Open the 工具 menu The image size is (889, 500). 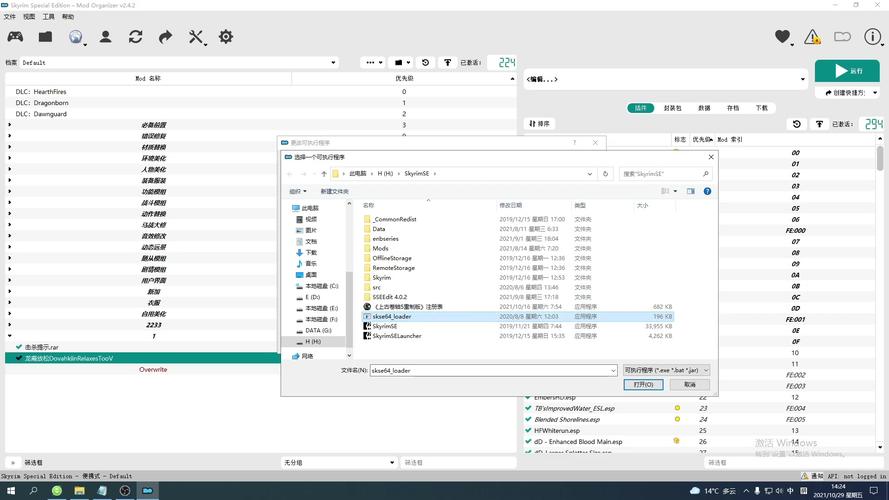[48, 17]
